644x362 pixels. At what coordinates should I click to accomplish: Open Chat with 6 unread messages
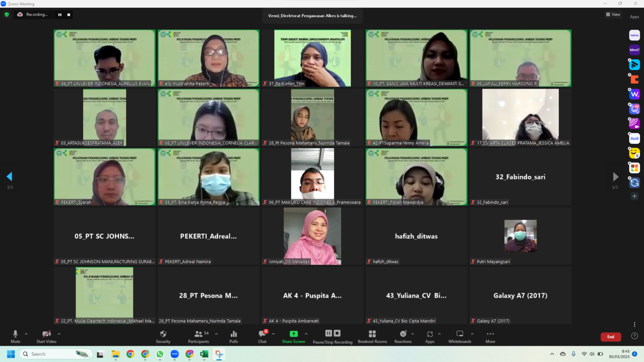click(x=262, y=336)
